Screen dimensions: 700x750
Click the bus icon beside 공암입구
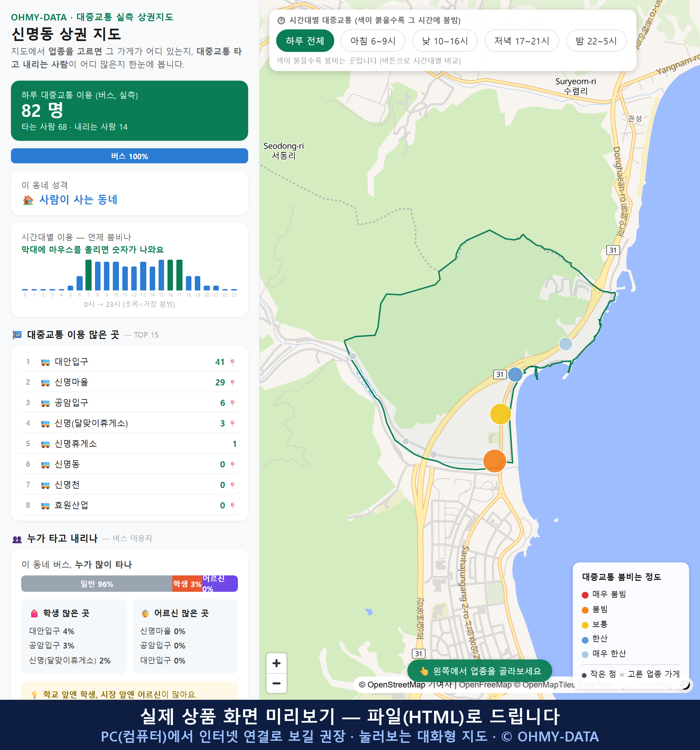pos(45,403)
